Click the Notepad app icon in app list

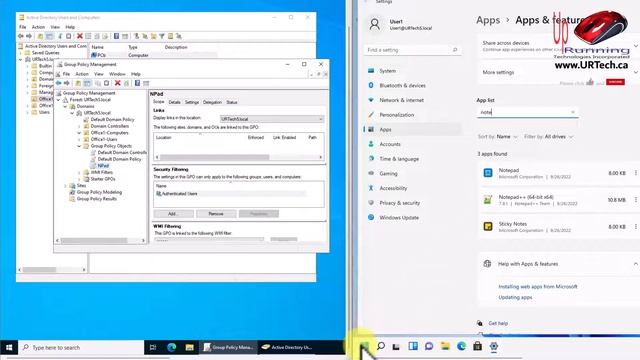488,173
